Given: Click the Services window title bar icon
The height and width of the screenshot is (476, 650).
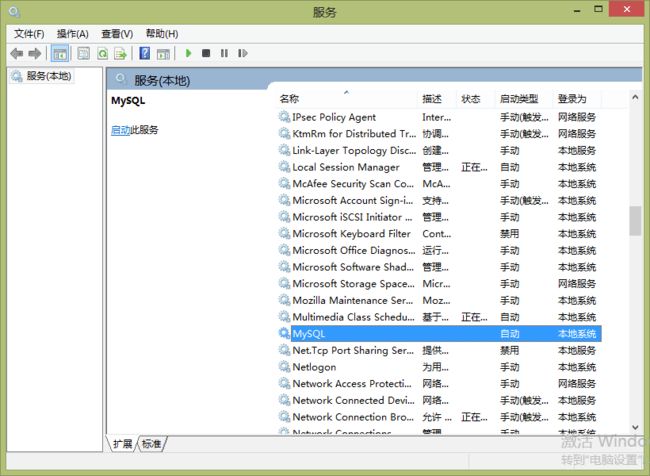Looking at the screenshot, I should [14, 12].
